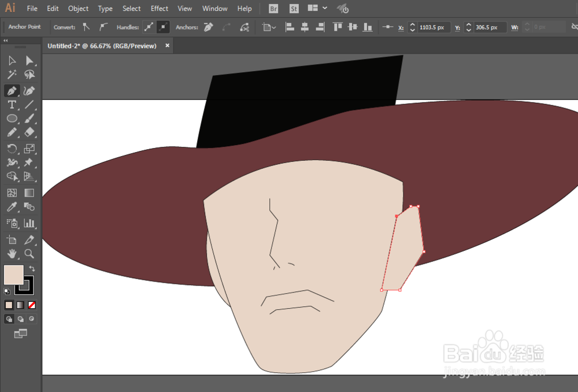578x392 pixels.
Task: Swap fill and stroke colors
Action: (x=32, y=269)
